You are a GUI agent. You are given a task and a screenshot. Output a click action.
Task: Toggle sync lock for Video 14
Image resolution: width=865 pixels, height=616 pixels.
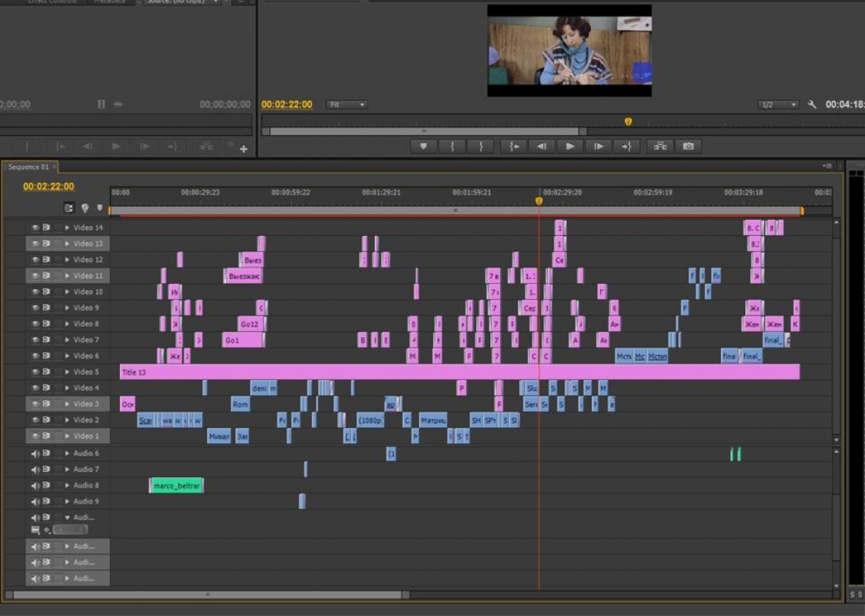[x=46, y=228]
